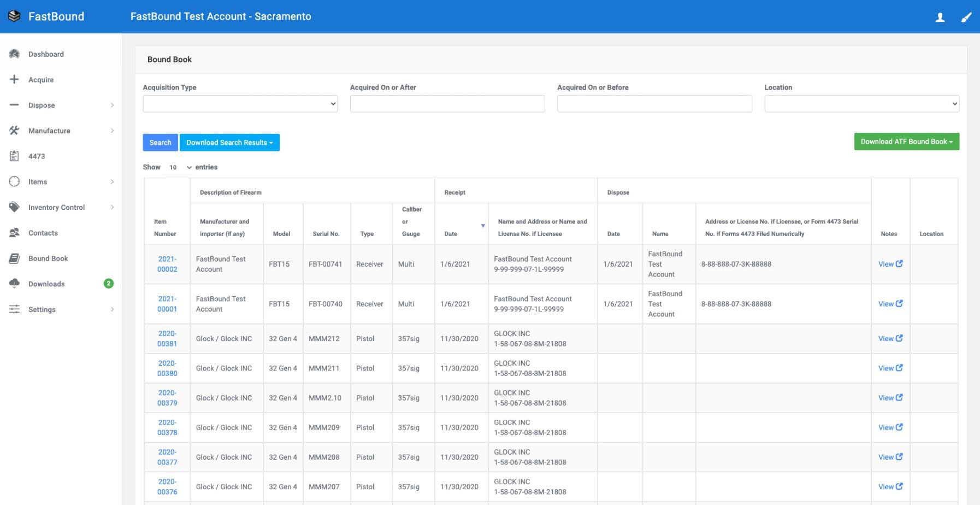Expand the Settings submenu chevron
Image resolution: width=980 pixels, height=505 pixels.
pos(112,309)
